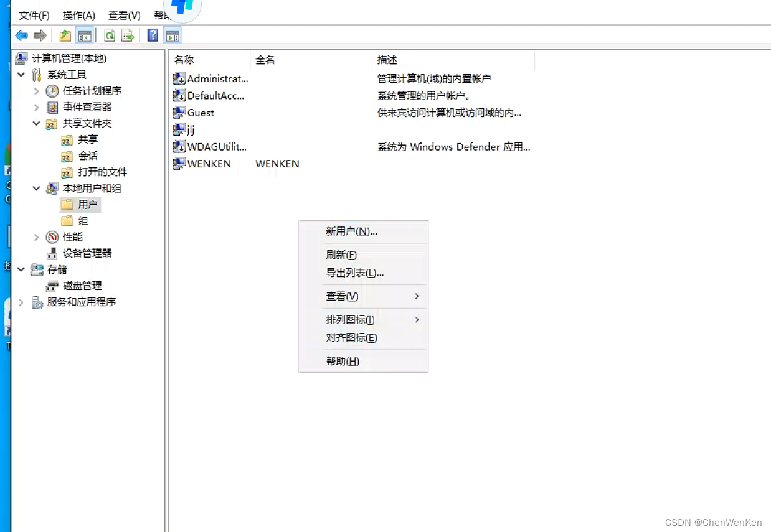Click the 服务和应用程序 icon
This screenshot has height=532, width=771.
[37, 302]
